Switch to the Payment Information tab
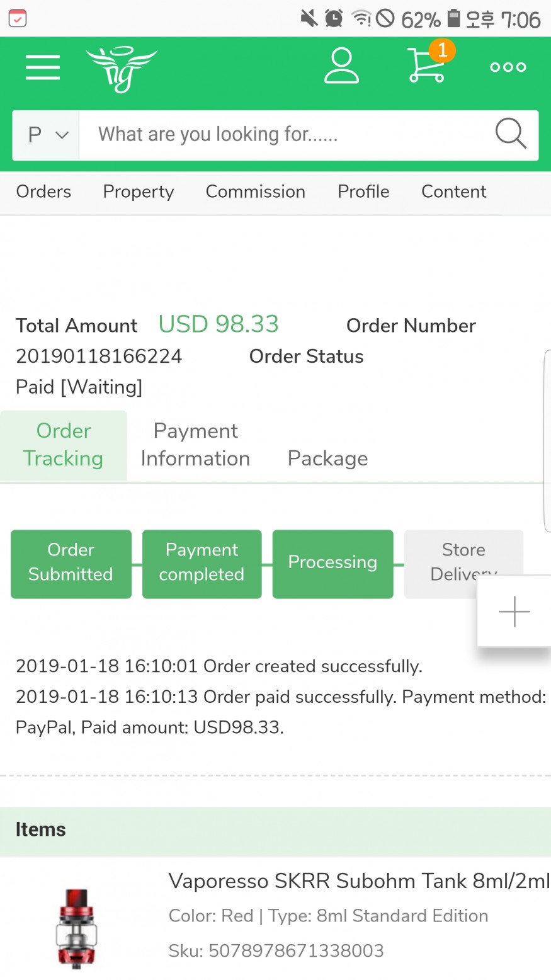 (x=195, y=445)
